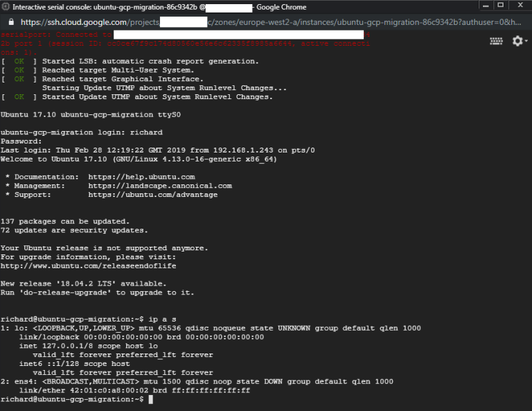Click the ssh.cloud.google.com URL field
Screen dimensions: 532x411
pyautogui.click(x=271, y=22)
